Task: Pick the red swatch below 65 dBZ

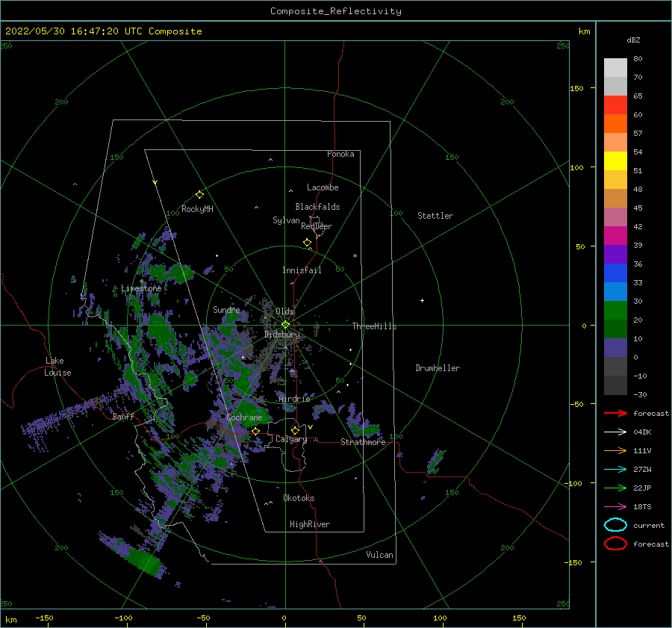Action: 615,105
